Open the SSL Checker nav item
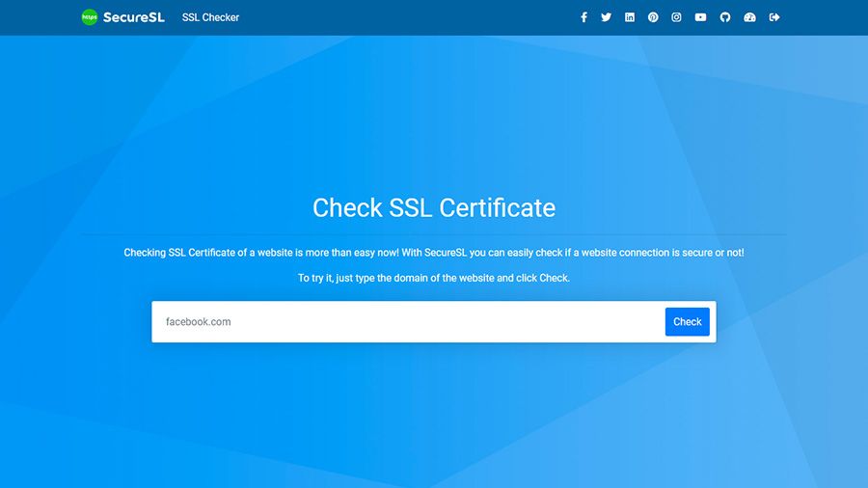Image resolution: width=868 pixels, height=488 pixels. click(210, 17)
